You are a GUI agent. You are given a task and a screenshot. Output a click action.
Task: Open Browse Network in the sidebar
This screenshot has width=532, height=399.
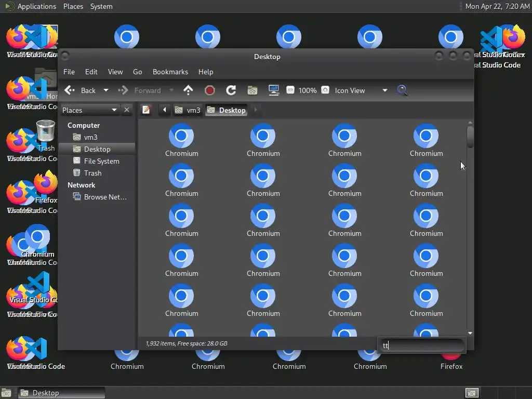tap(100, 197)
